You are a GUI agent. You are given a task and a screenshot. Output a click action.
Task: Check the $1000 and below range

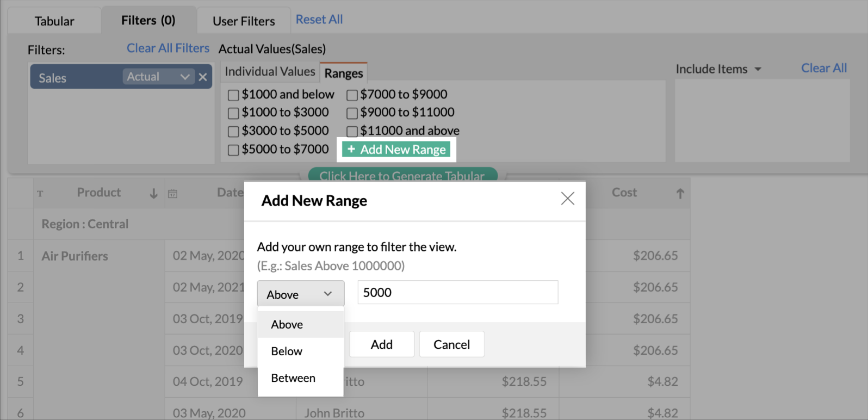tap(233, 95)
